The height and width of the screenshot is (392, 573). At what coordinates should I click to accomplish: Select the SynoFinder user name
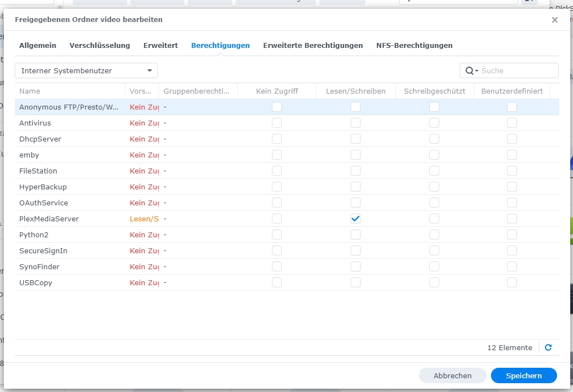click(39, 266)
